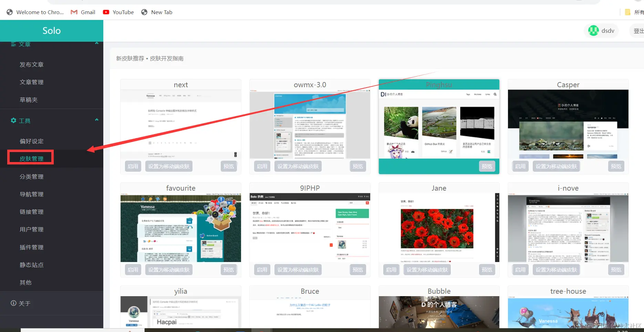Open 皮肤开发指南 link
The image size is (644, 332).
(x=167, y=58)
